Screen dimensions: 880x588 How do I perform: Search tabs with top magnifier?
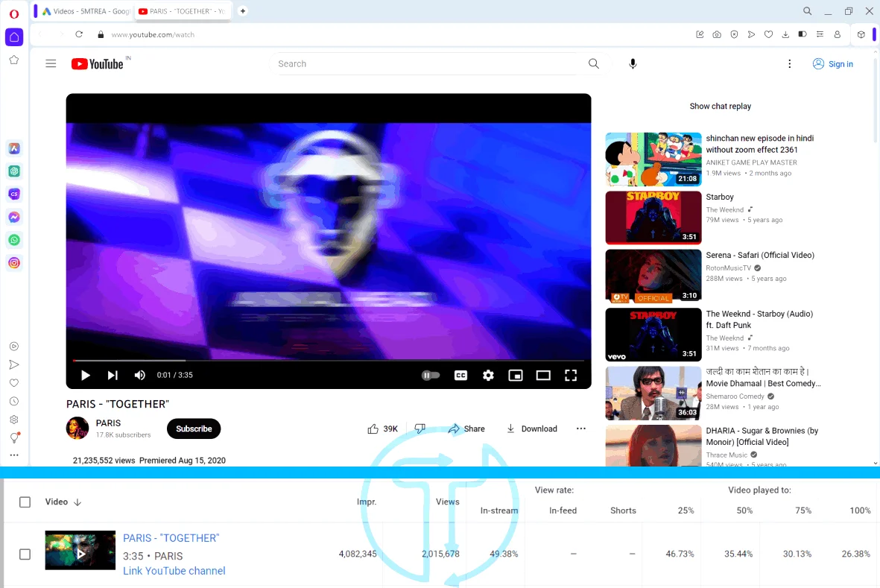tap(807, 10)
